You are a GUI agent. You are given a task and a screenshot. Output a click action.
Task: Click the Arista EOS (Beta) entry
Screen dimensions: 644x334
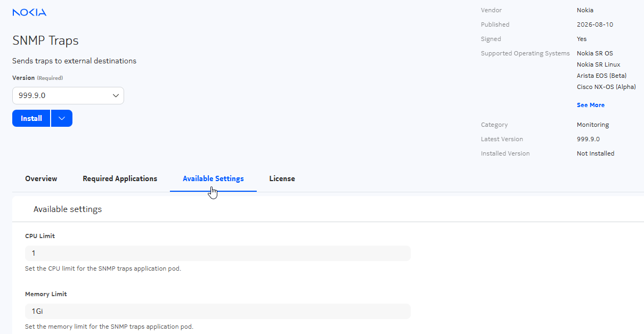coord(602,76)
